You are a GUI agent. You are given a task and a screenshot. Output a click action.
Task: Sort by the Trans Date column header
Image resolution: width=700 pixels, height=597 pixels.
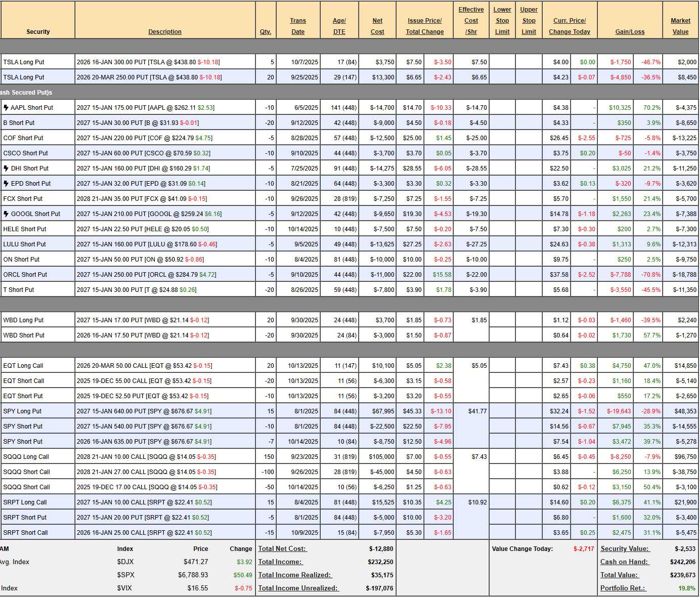pyautogui.click(x=298, y=26)
